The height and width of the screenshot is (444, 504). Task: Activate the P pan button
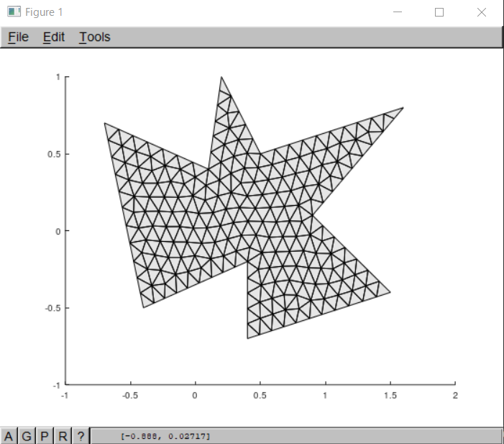pos(45,436)
